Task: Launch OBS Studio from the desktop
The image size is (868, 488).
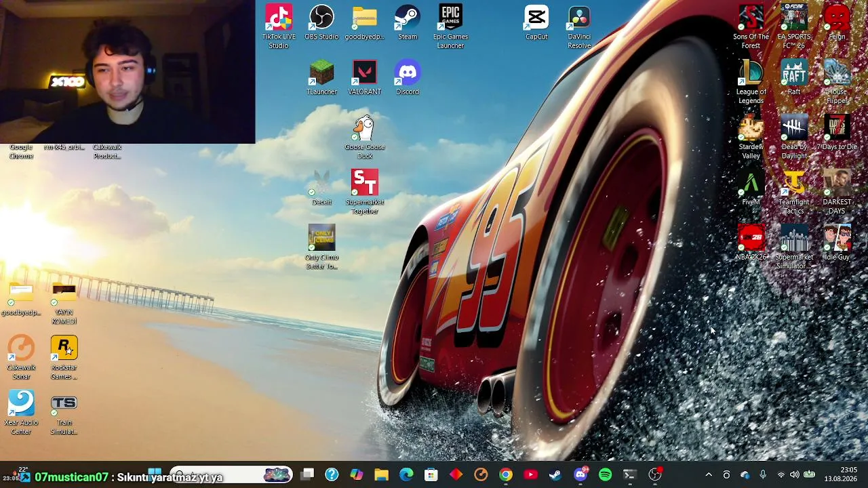Action: [321, 22]
